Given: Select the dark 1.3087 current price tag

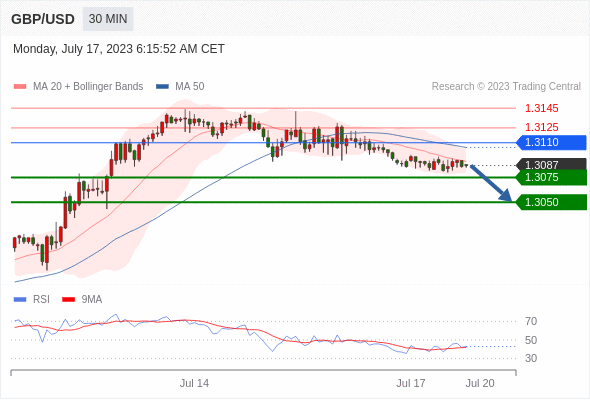Looking at the screenshot, I should click(x=551, y=164).
